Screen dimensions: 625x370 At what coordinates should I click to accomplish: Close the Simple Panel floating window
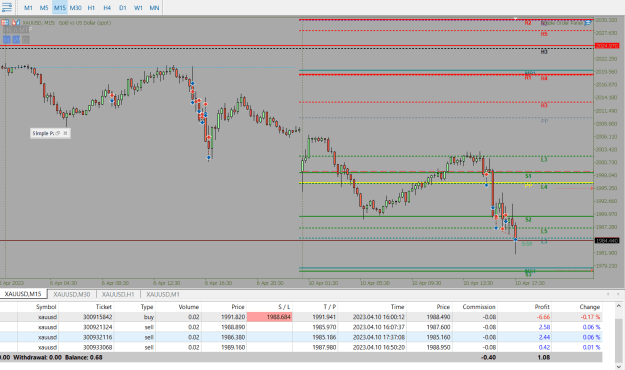(65, 133)
